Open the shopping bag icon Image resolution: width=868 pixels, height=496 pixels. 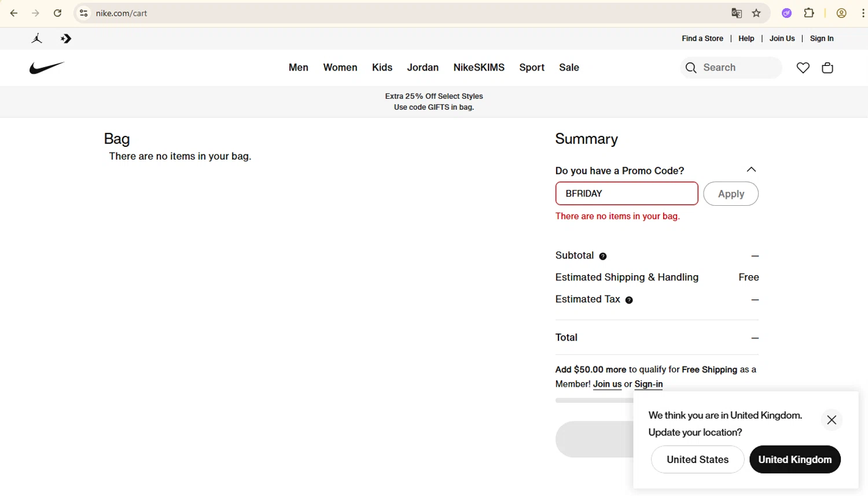coord(827,68)
